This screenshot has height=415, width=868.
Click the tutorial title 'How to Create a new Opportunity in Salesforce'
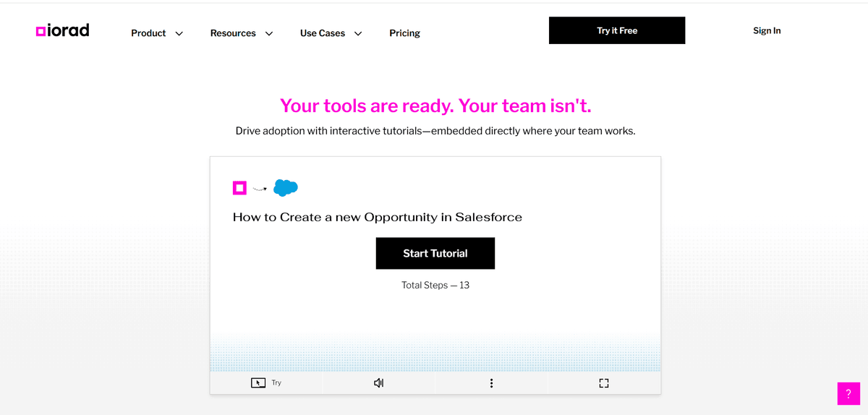(378, 217)
